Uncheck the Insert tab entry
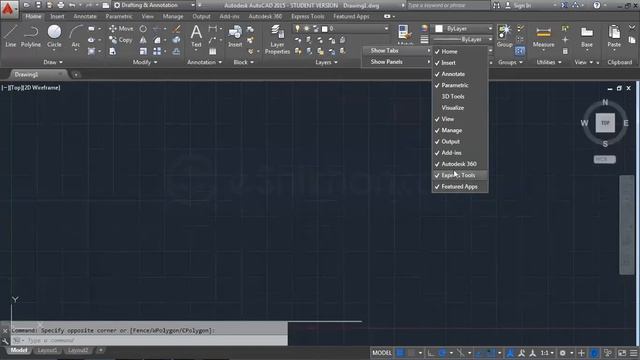Screen dimensions: 640x360 pyautogui.click(x=460, y=63)
